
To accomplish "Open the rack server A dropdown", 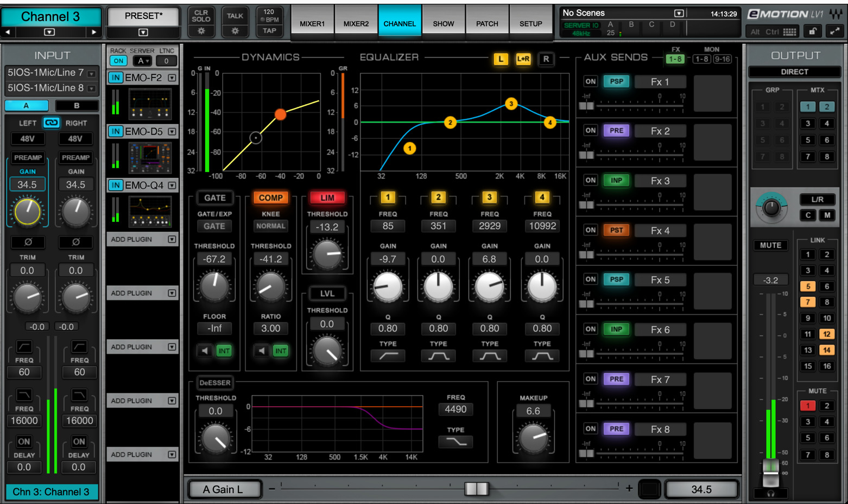I will [x=142, y=61].
